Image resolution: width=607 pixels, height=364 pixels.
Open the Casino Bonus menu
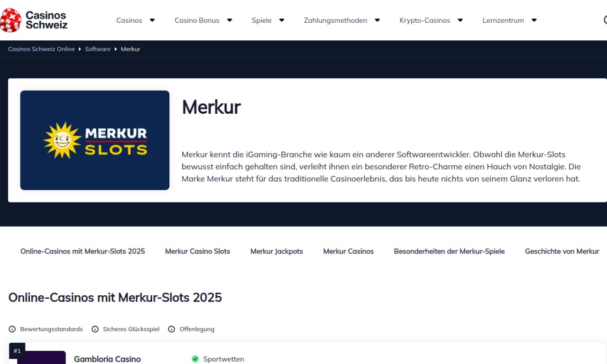197,20
